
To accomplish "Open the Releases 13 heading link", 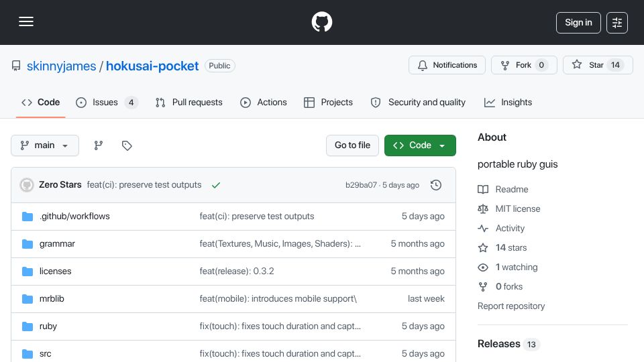I will tap(508, 344).
